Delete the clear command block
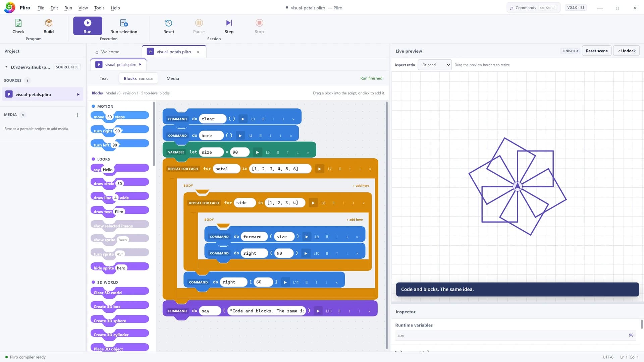The height and width of the screenshot is (362, 644). (293, 119)
